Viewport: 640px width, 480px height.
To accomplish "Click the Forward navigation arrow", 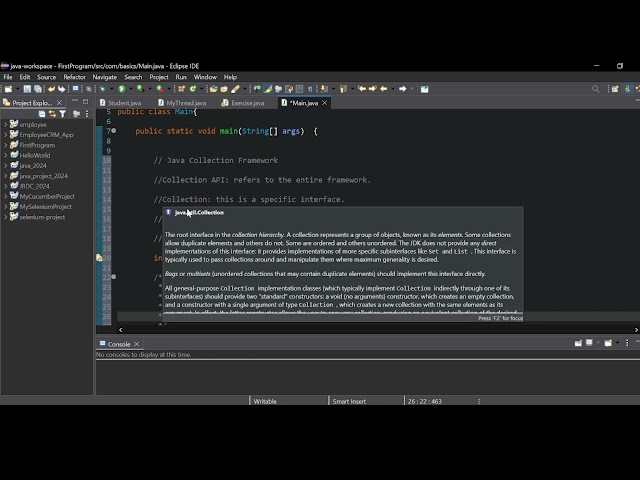I will coord(402,89).
